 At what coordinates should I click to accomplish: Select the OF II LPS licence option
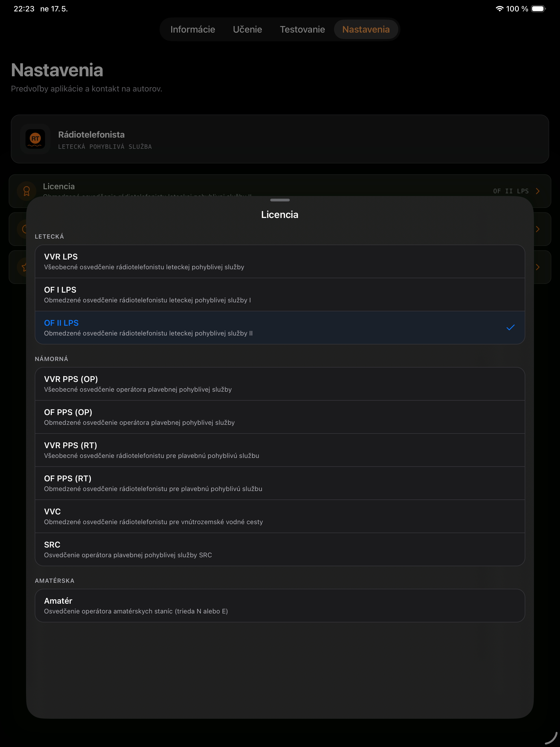(x=280, y=328)
